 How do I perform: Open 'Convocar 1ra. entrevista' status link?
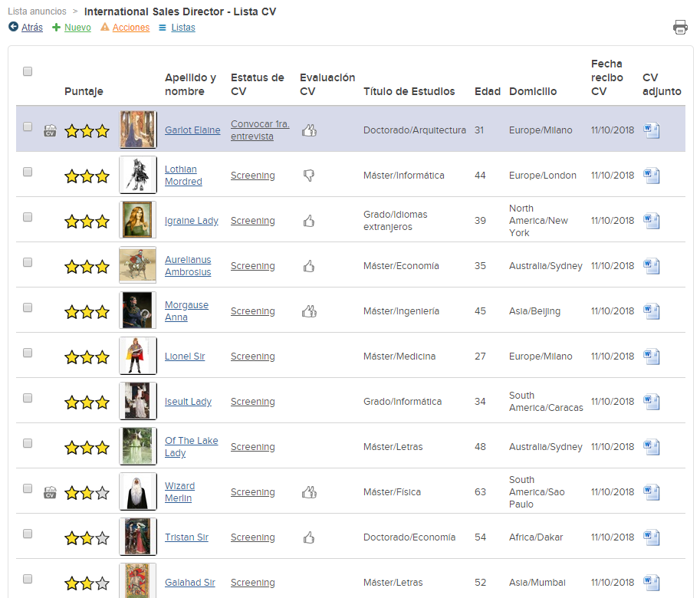pyautogui.click(x=260, y=130)
